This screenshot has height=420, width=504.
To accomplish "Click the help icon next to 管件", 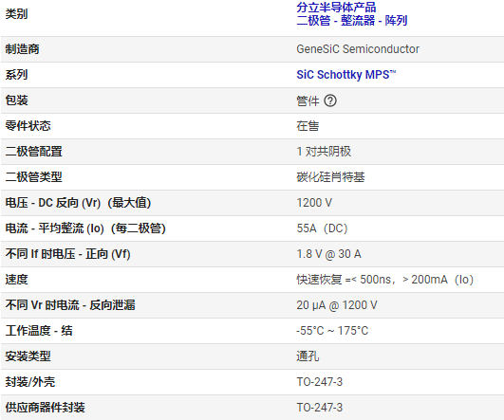I will tap(330, 100).
